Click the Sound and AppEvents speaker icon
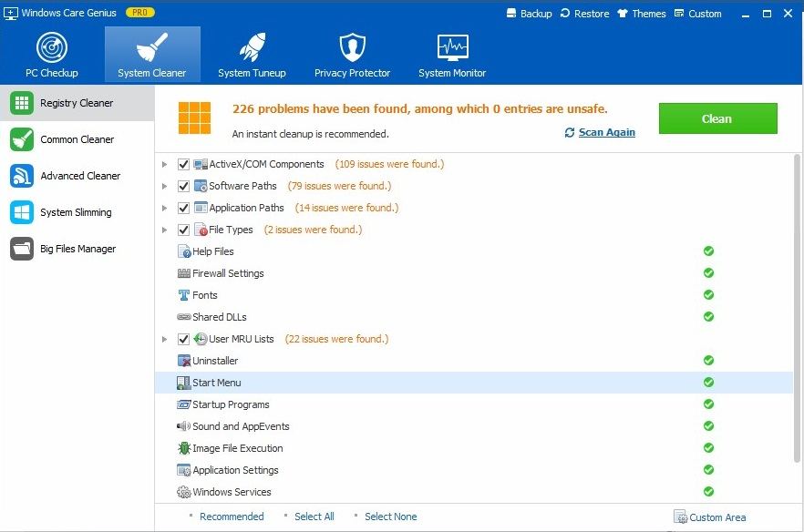 click(183, 426)
